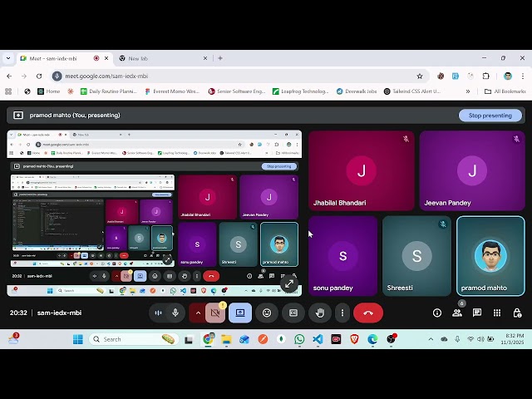Open more options three-dot menu in Meet
The width and height of the screenshot is (532, 399).
342,313
